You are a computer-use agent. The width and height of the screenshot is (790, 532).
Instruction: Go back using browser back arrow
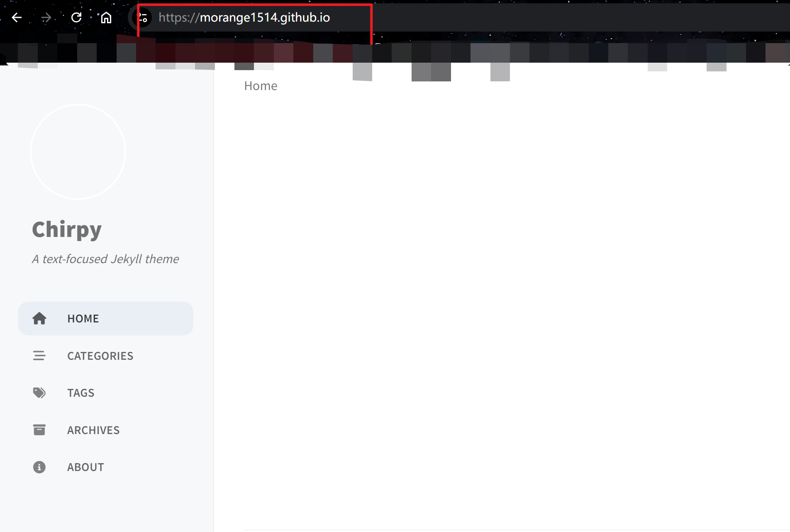click(17, 17)
